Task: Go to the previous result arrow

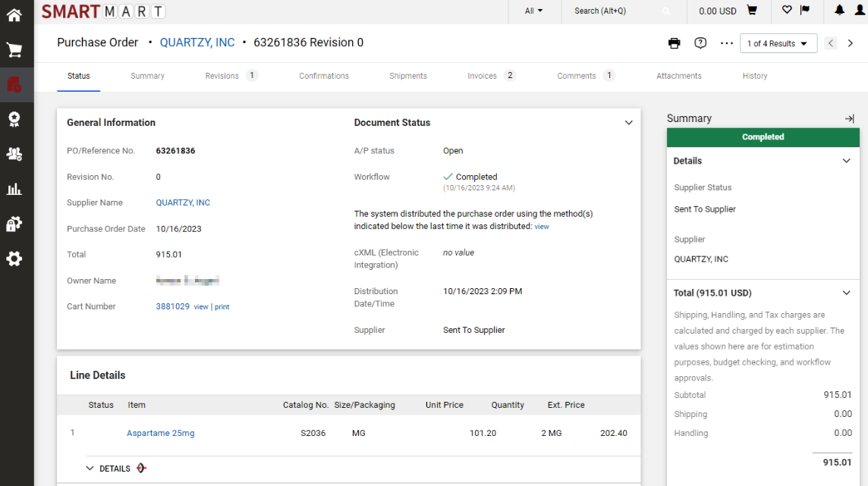Action: click(830, 43)
